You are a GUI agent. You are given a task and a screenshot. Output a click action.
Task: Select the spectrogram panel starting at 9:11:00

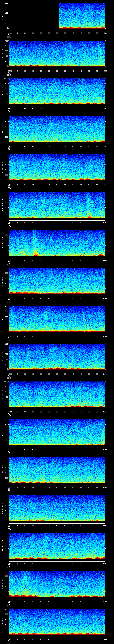57,281
